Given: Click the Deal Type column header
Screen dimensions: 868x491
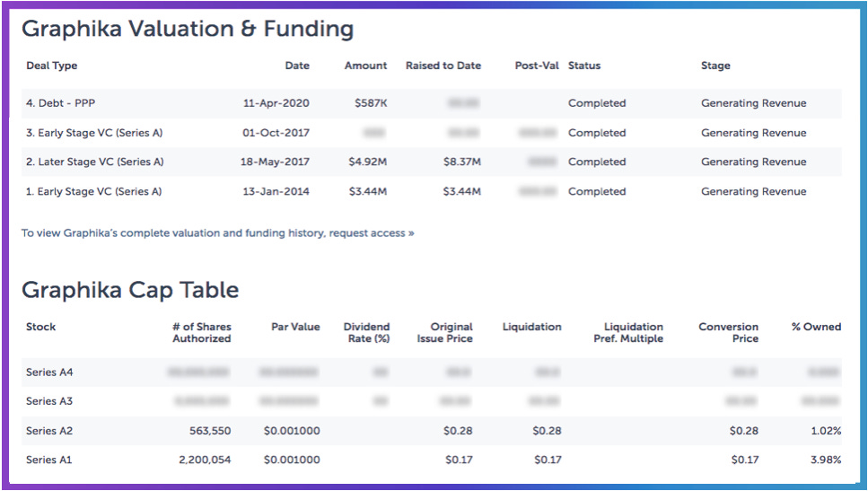Looking at the screenshot, I should [x=51, y=66].
